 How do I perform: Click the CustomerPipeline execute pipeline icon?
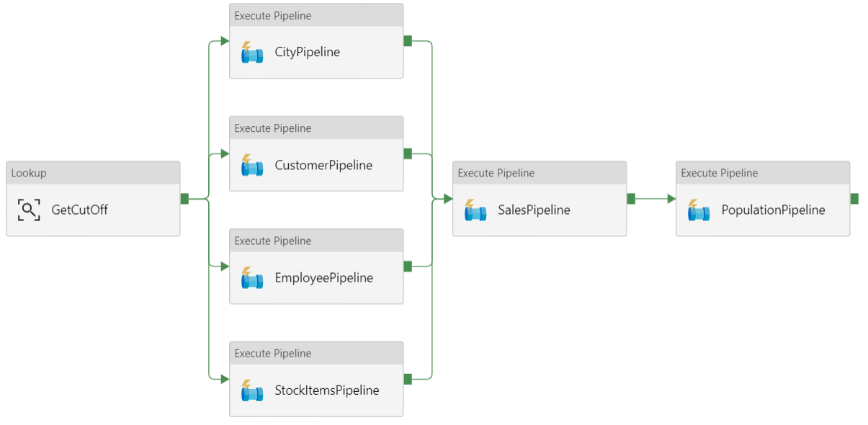tap(252, 166)
